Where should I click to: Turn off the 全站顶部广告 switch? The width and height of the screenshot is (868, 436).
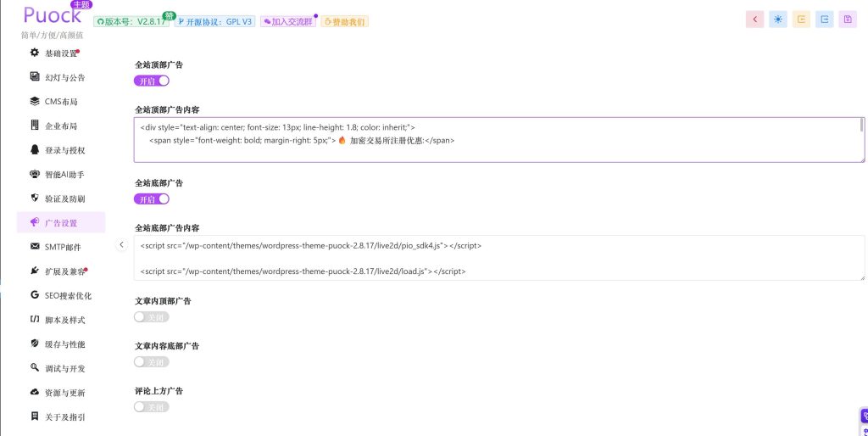[151, 81]
